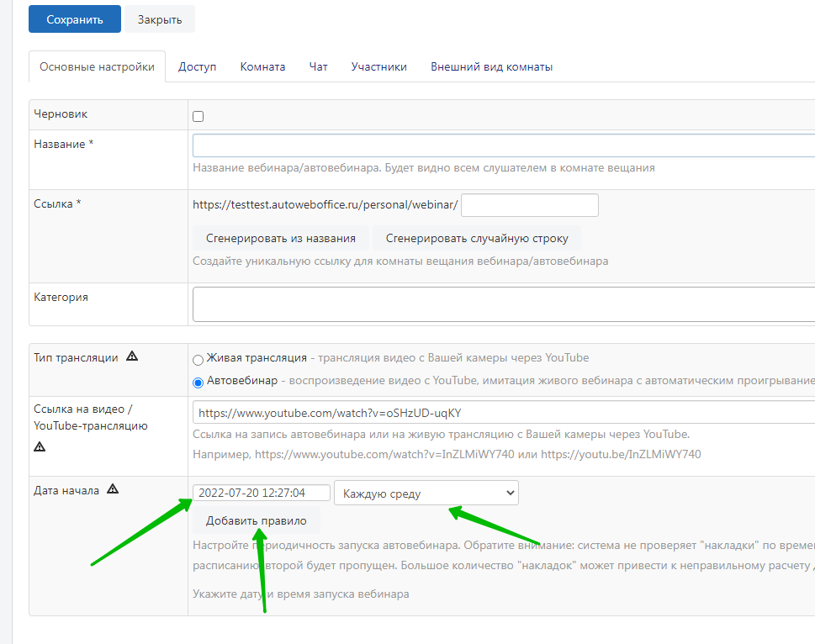The height and width of the screenshot is (644, 815).
Task: Open the Комната tab
Action: [x=262, y=67]
